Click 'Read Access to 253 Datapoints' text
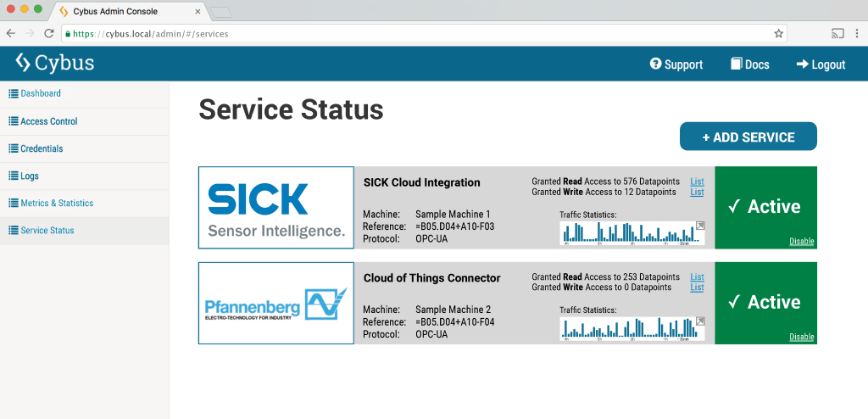868x419 pixels. (x=621, y=277)
